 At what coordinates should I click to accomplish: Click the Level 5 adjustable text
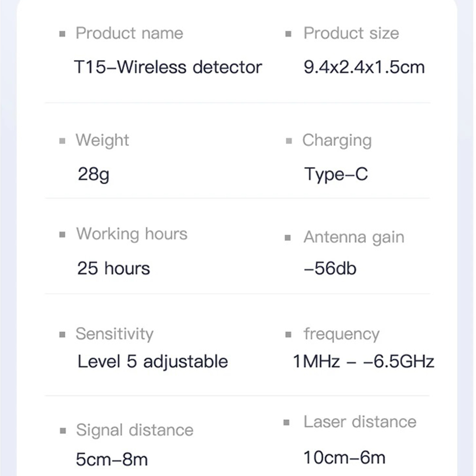tap(152, 362)
